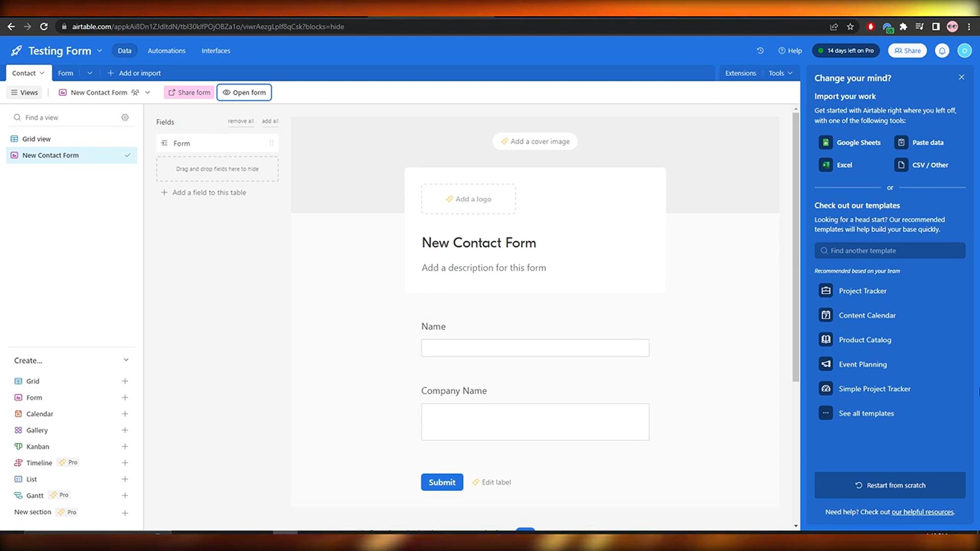The height and width of the screenshot is (551, 980).
Task: Click Add a logo placeholder
Action: point(469,199)
